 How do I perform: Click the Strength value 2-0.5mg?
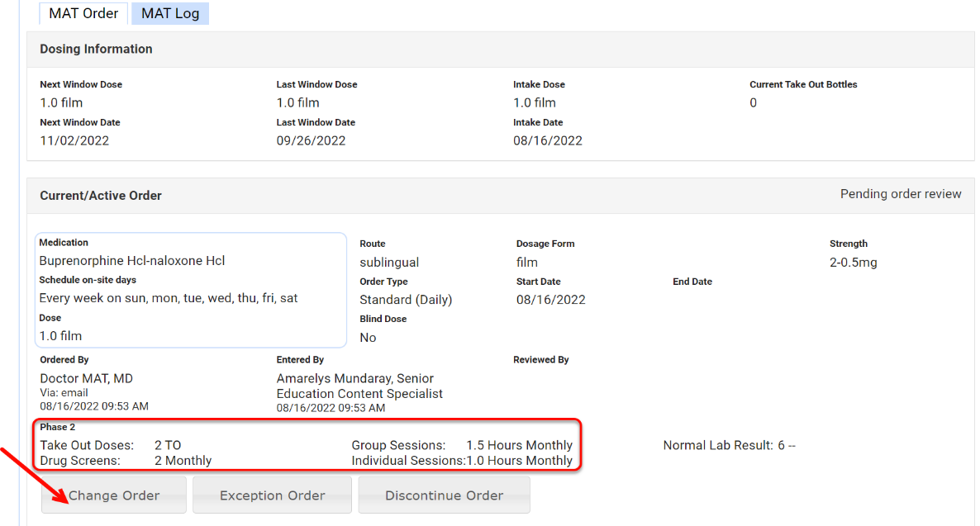853,263
